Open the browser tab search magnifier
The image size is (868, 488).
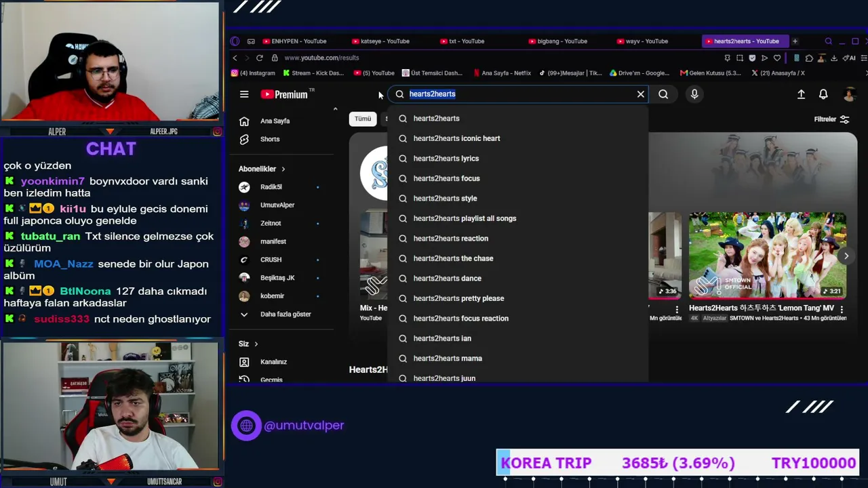click(x=828, y=41)
